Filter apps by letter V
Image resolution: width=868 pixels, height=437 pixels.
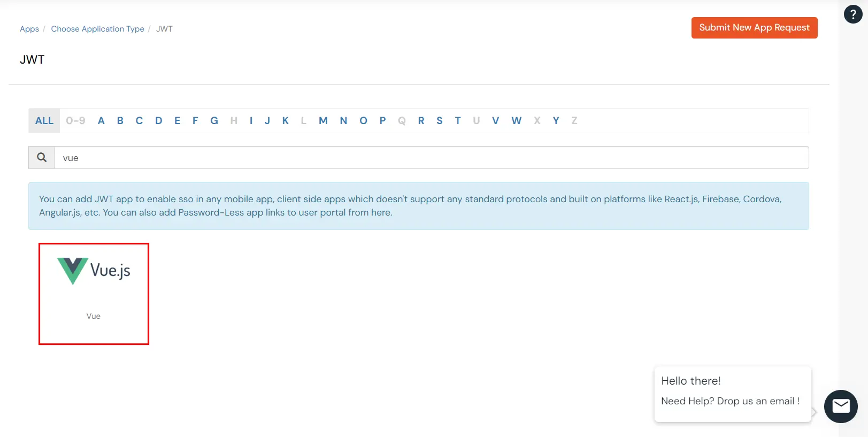point(496,121)
